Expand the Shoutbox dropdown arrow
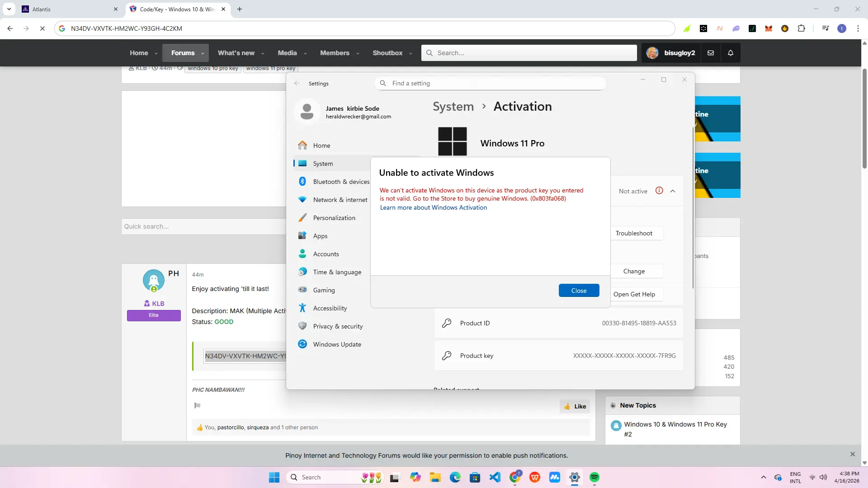The width and height of the screenshot is (868, 488). coord(410,53)
